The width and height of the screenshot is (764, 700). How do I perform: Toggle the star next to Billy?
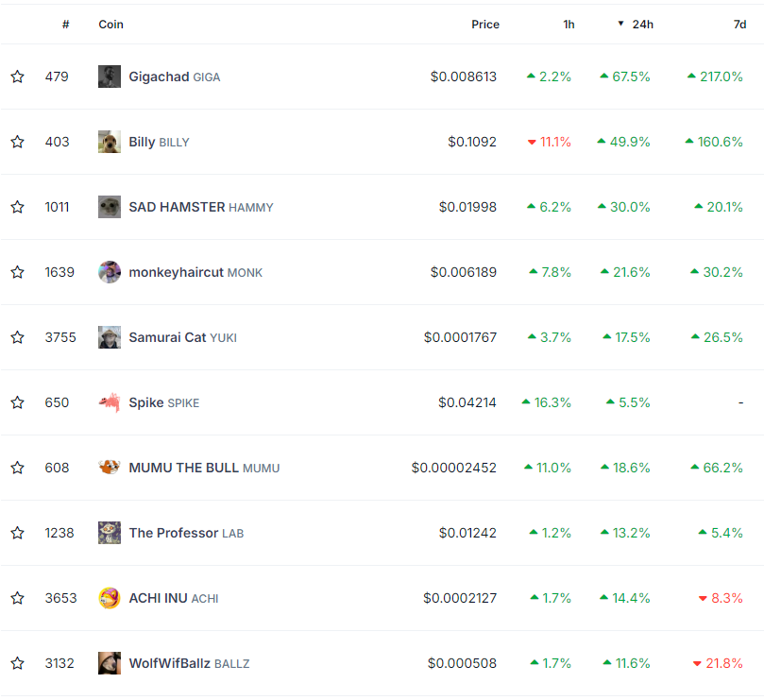pyautogui.click(x=17, y=142)
